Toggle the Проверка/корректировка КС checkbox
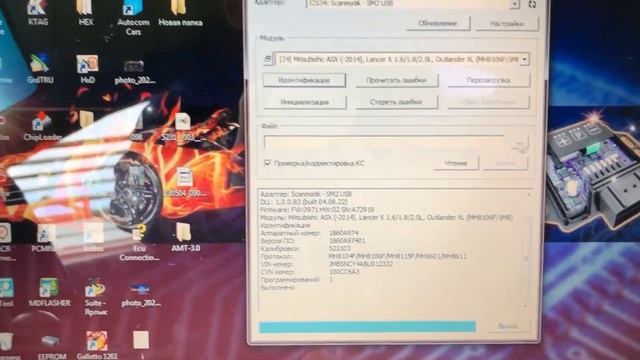 coord(268,163)
